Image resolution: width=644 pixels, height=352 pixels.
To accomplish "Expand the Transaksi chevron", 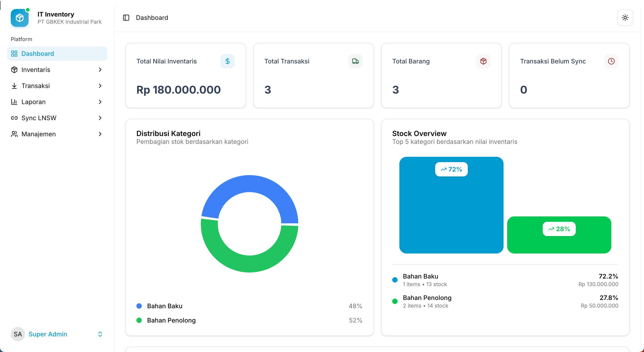I will coord(100,86).
